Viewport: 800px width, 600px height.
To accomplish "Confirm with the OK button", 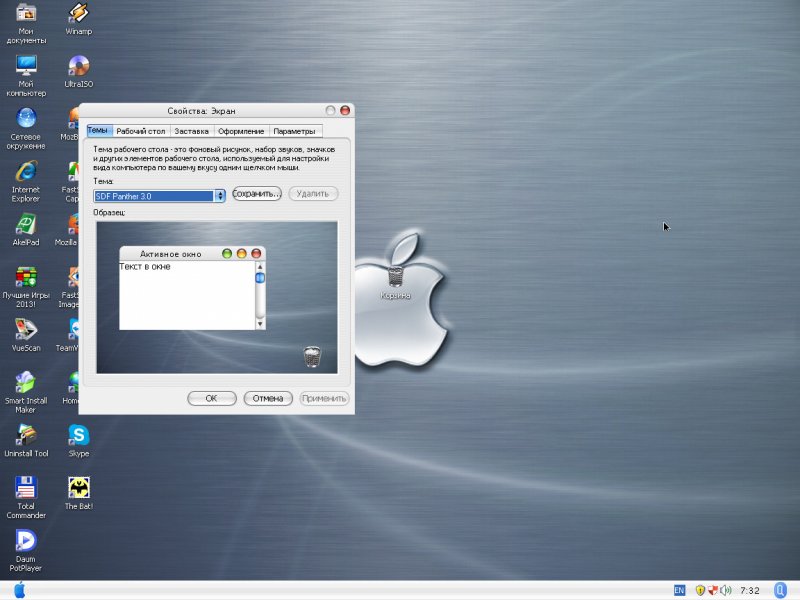I will tap(212, 398).
